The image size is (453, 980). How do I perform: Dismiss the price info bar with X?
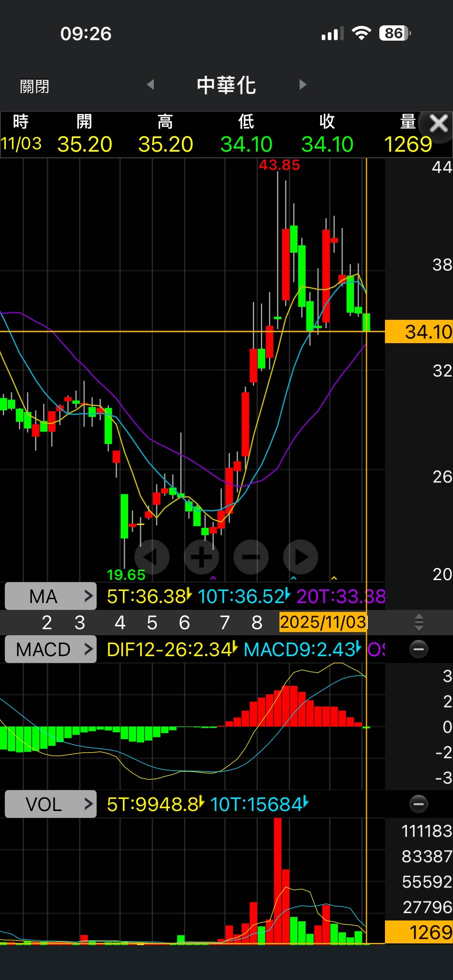click(438, 124)
